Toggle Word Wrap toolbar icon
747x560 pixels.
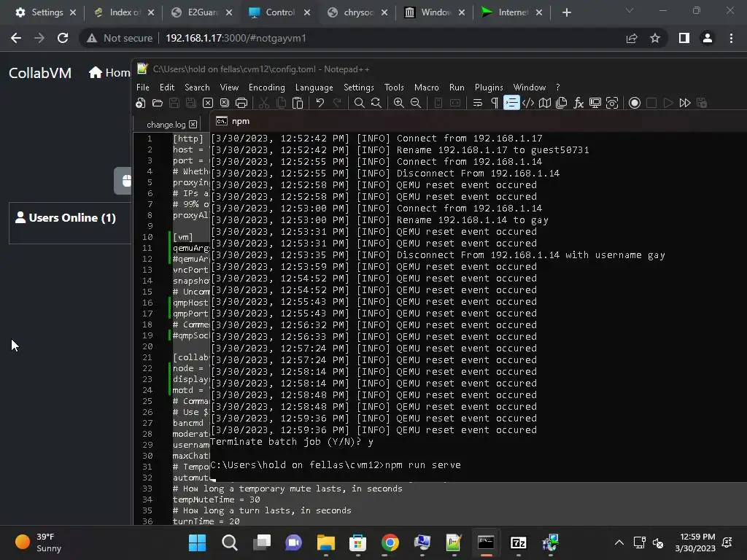click(477, 103)
